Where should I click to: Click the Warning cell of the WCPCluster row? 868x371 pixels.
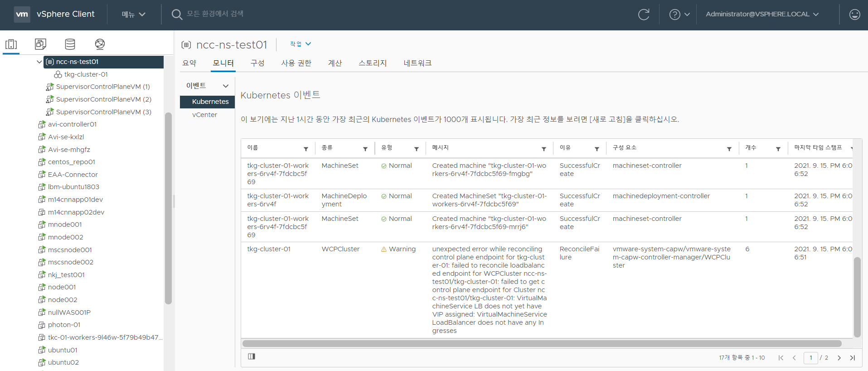click(398, 249)
